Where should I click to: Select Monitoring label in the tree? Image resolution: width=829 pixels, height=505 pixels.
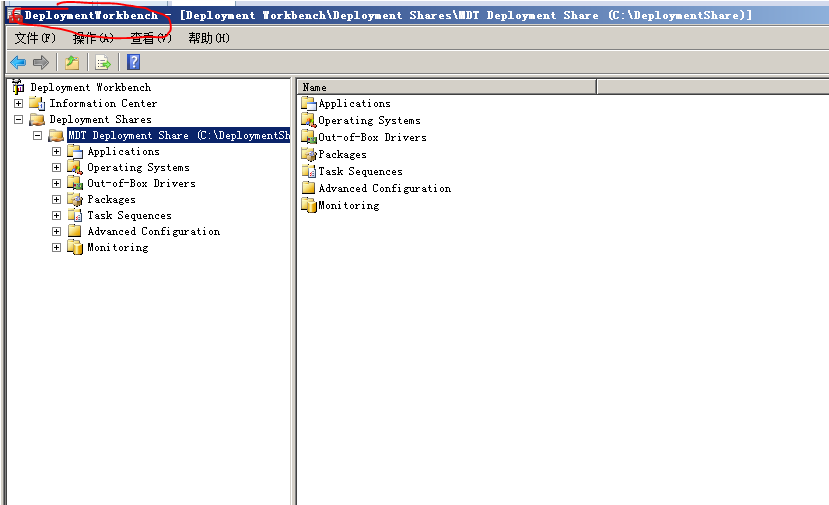tap(117, 247)
